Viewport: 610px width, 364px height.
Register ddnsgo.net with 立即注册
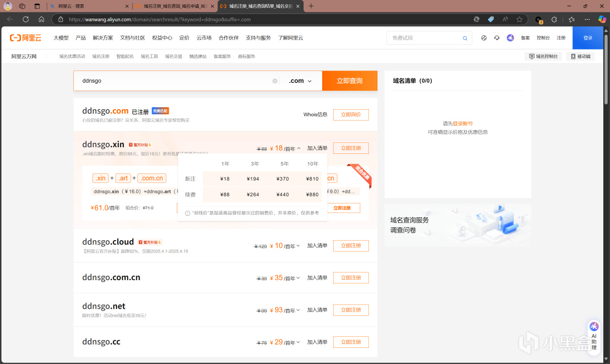(x=351, y=310)
